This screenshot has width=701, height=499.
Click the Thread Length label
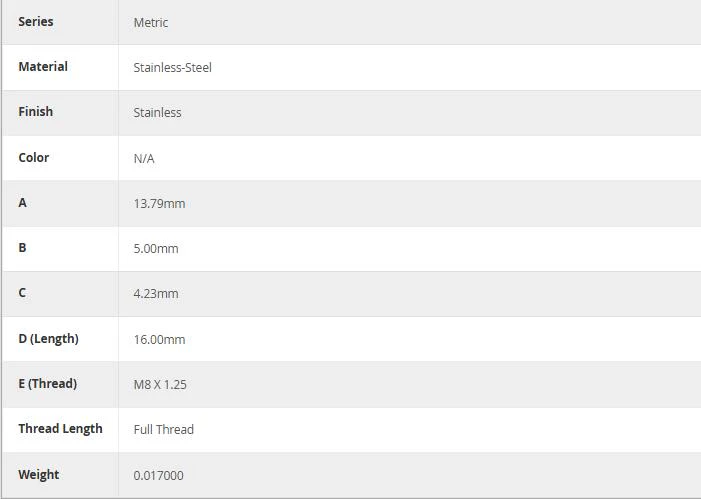[x=60, y=428]
